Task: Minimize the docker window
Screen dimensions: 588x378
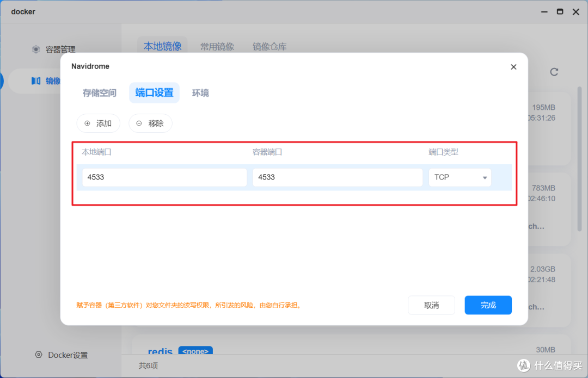Action: click(544, 11)
